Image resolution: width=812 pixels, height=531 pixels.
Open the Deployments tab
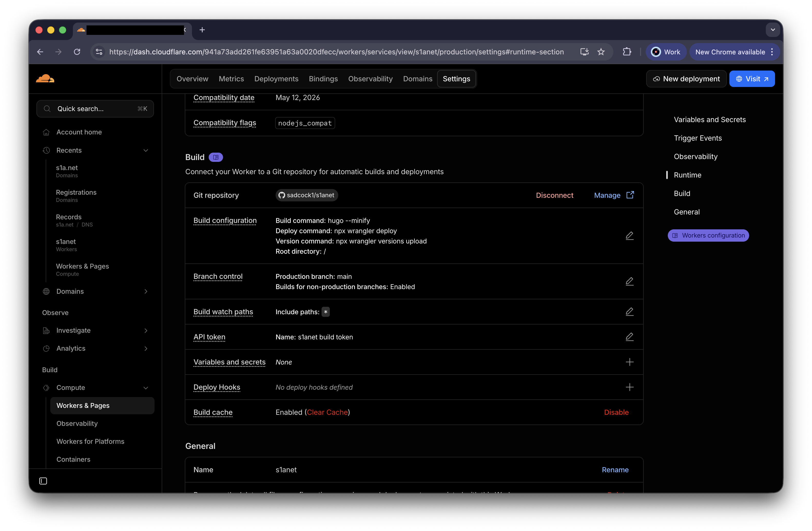276,79
